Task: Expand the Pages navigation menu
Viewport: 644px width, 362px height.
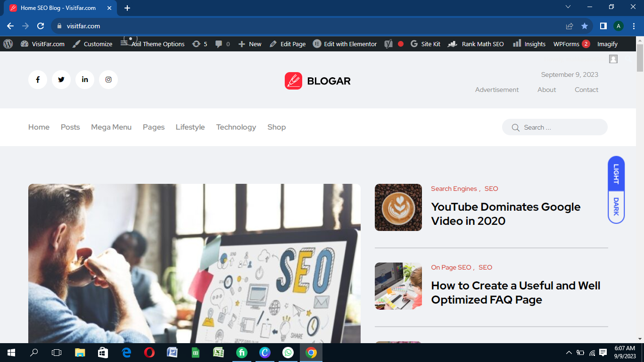Action: tap(154, 127)
